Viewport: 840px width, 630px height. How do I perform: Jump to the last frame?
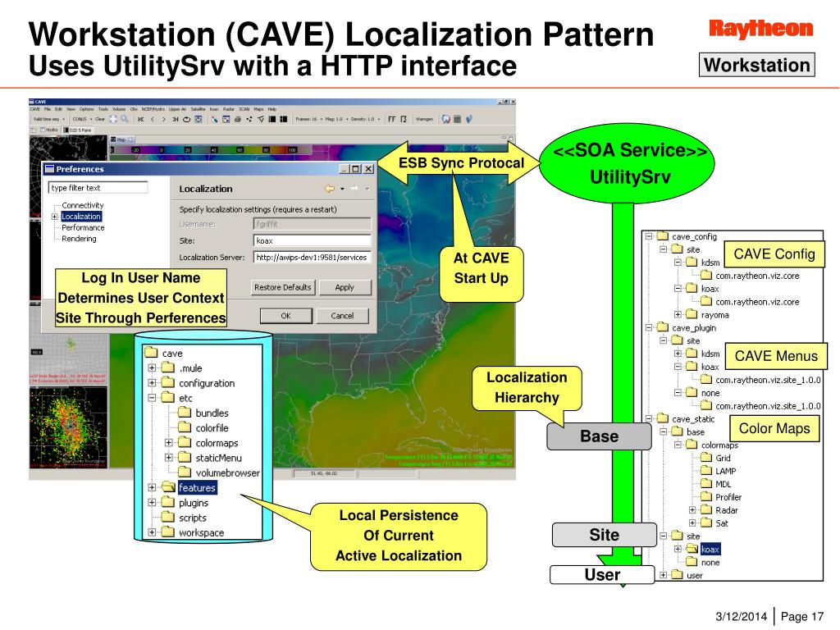pos(176,119)
